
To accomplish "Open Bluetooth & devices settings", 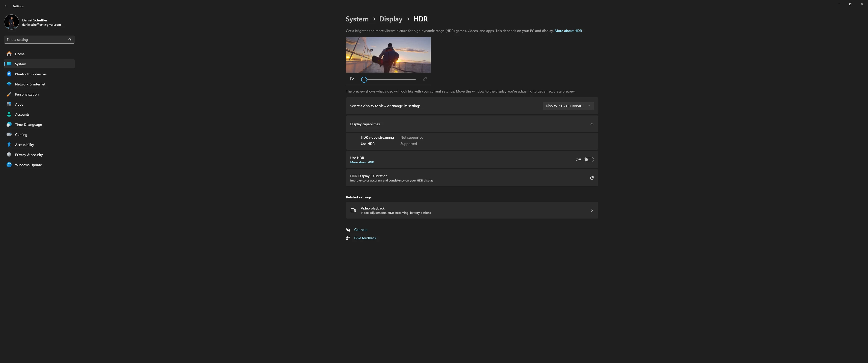I will [31, 74].
